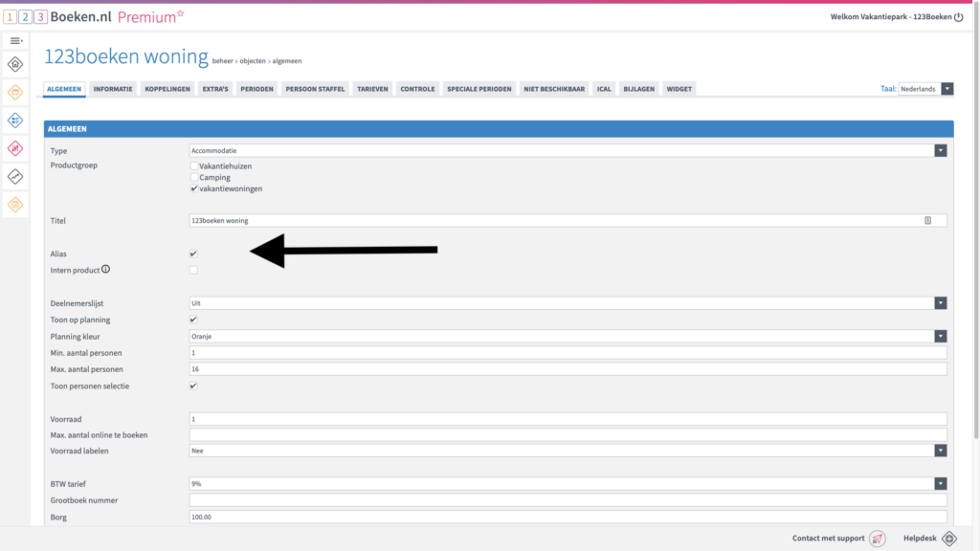Click the beheer breadcrumb link
This screenshot has width=980, height=551.
[222, 61]
